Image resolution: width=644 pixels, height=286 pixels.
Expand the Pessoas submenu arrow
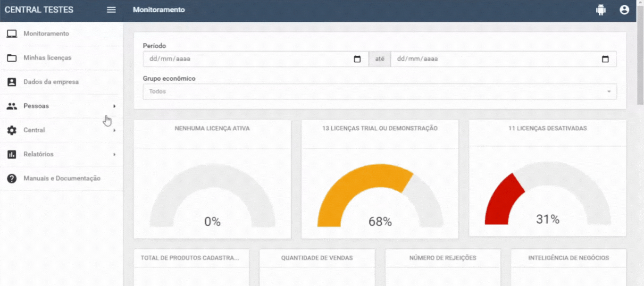114,106
